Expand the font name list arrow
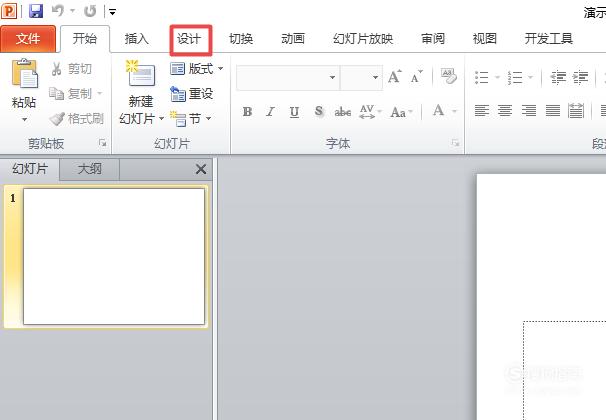 click(x=332, y=78)
